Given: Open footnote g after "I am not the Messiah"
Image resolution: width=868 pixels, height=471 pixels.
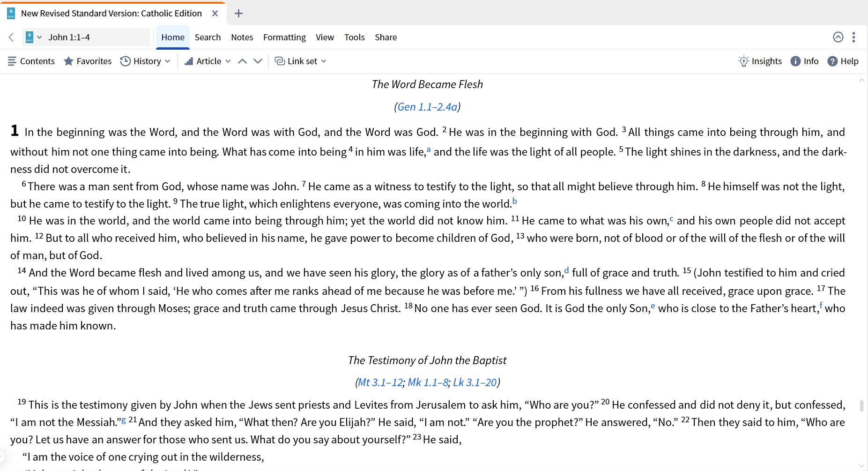Looking at the screenshot, I should pos(124,420).
